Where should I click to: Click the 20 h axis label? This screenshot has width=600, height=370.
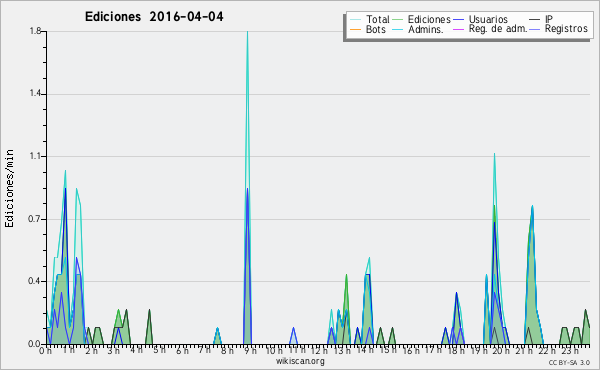click(497, 350)
